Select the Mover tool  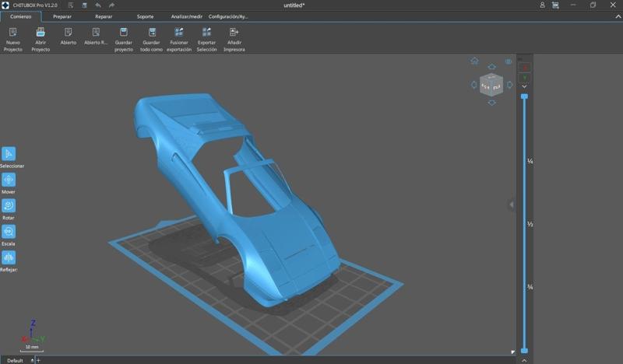tap(9, 180)
